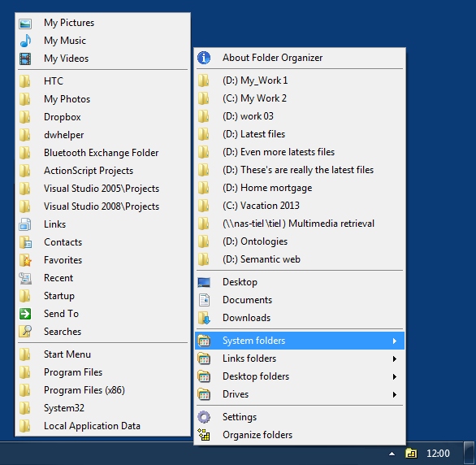This screenshot has width=476, height=465.
Task: Select the System folders menu item
Action: 299,341
